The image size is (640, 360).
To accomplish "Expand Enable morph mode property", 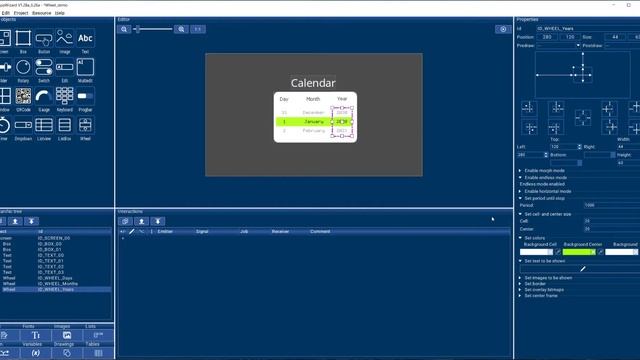I will [520, 171].
